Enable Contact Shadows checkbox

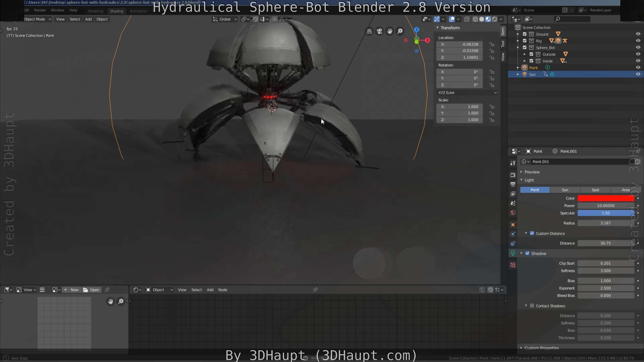point(532,306)
